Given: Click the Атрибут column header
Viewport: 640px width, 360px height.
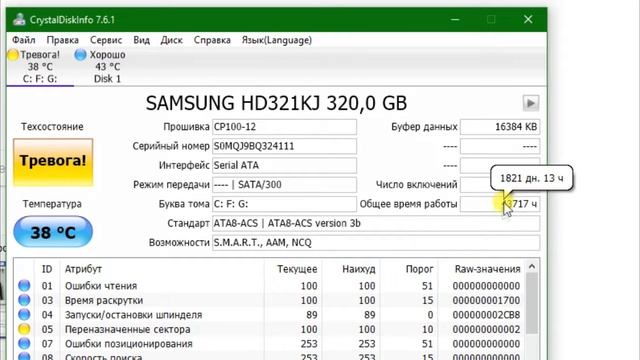Looking at the screenshot, I should pos(83,269).
